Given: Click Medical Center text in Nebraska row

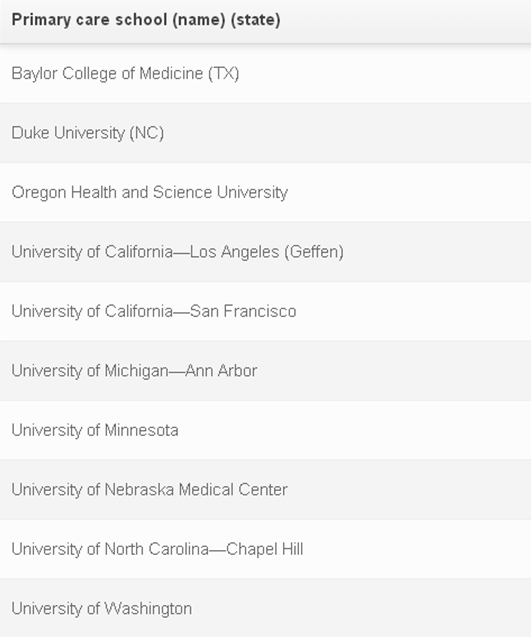Looking at the screenshot, I should pyautogui.click(x=233, y=490).
